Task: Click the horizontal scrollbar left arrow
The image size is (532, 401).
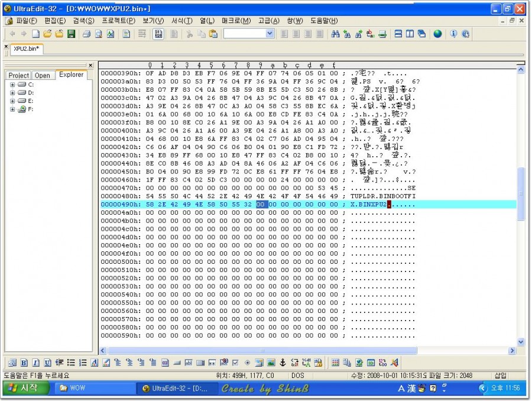Action: coord(103,350)
